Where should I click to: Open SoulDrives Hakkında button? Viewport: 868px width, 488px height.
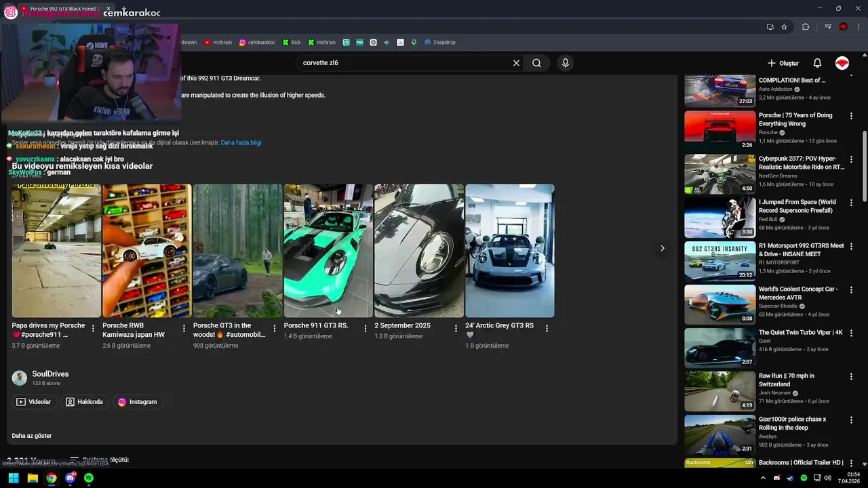pyautogui.click(x=84, y=402)
